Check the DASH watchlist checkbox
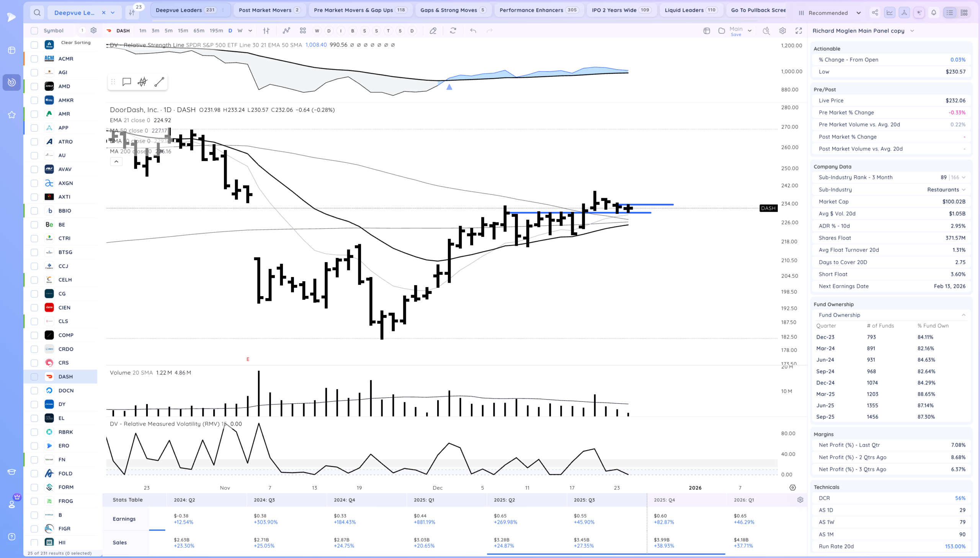 (x=34, y=377)
